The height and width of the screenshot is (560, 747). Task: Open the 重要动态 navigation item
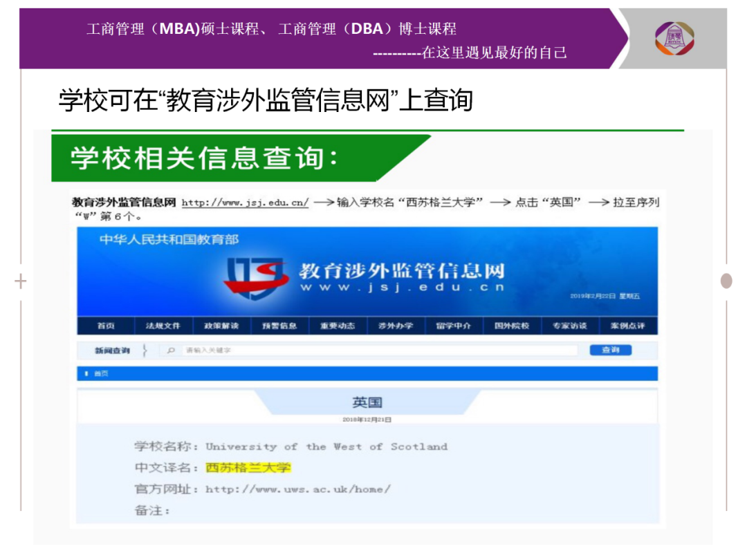tap(338, 326)
